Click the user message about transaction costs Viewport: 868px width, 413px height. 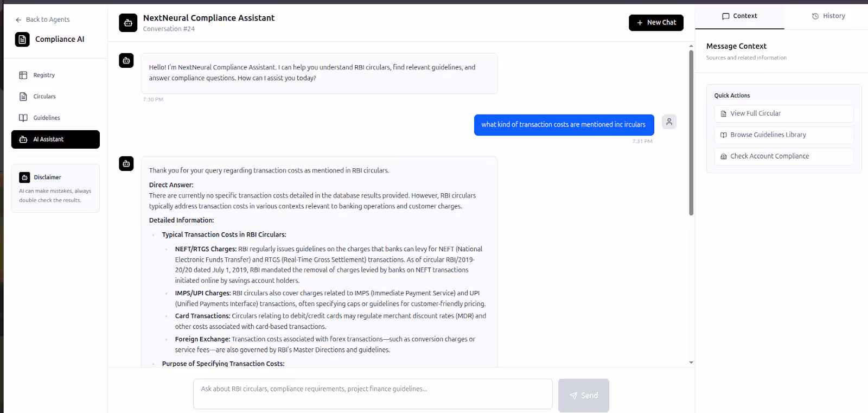pyautogui.click(x=564, y=125)
